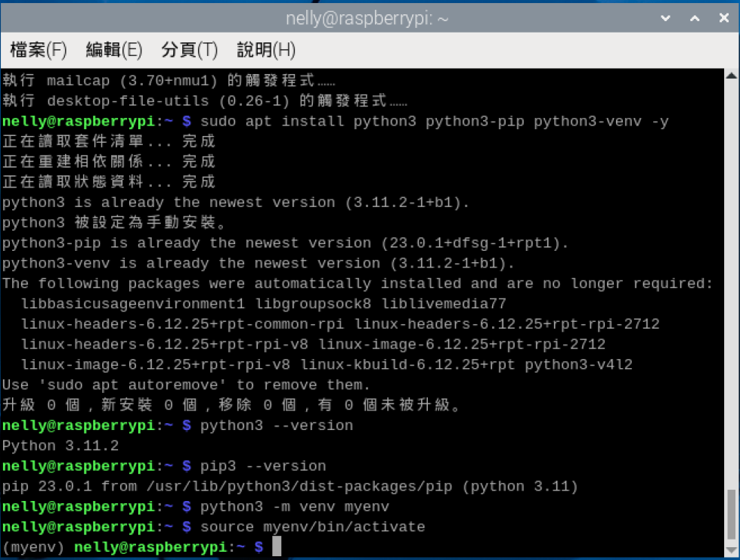The height and width of the screenshot is (560, 740).
Task: Click the text 'sudo apt install python3 python3-pip python3-venv -y'
Action: pyautogui.click(x=435, y=122)
